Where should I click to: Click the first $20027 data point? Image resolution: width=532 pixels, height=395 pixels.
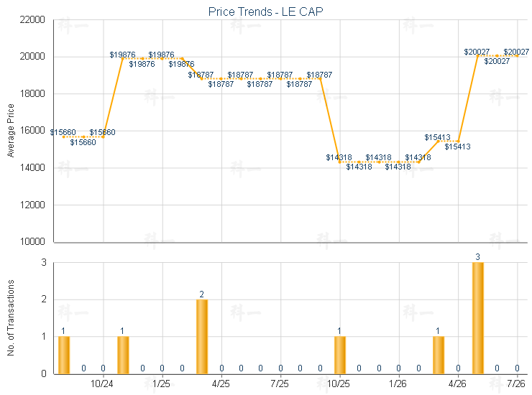click(477, 55)
